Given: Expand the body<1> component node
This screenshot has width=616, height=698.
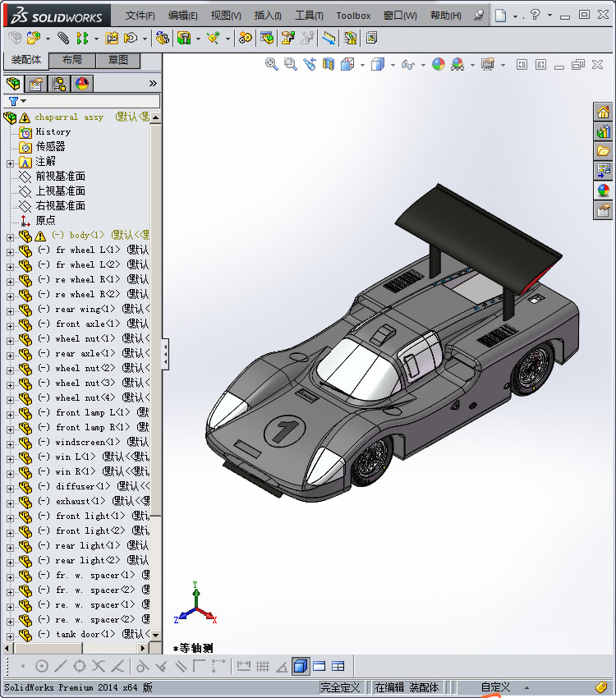Looking at the screenshot, I should click(x=10, y=237).
